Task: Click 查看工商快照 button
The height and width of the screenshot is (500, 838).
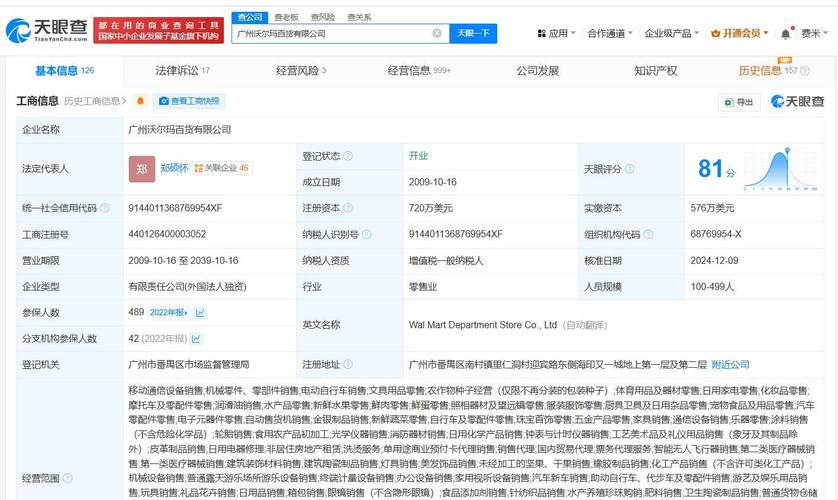Action: point(189,101)
